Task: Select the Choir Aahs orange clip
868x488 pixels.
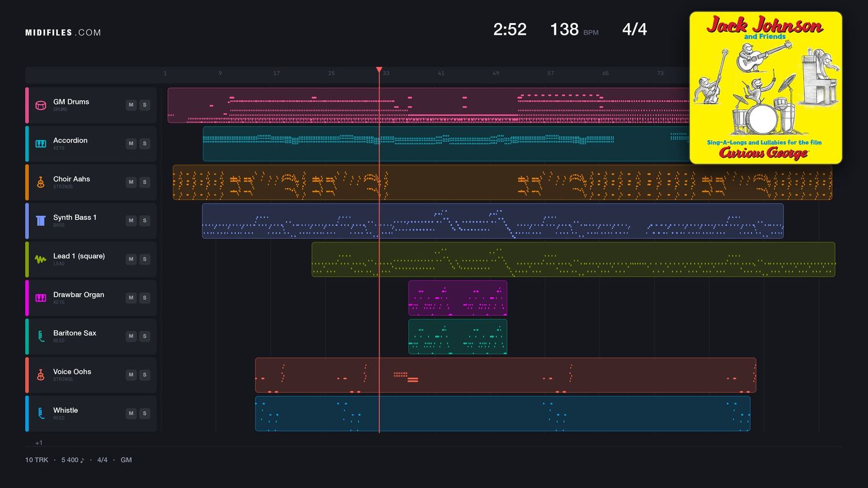Action: click(x=502, y=182)
